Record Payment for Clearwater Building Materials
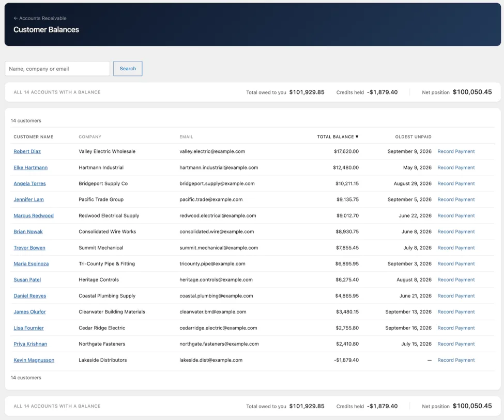This screenshot has height=420, width=504. (x=456, y=312)
